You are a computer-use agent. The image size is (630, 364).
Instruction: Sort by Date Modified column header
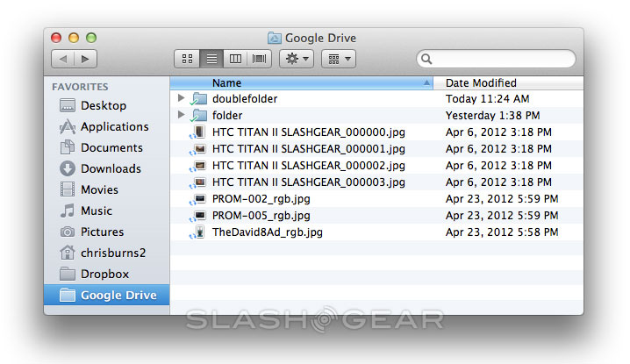[508, 82]
